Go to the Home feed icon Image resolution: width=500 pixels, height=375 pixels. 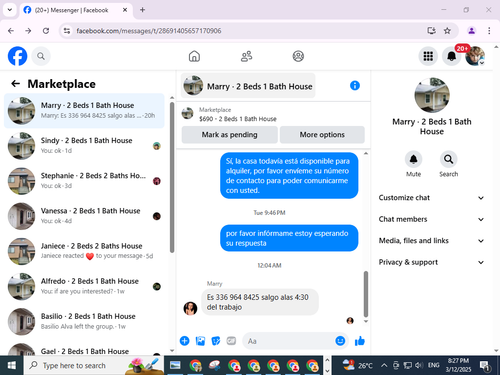point(194,56)
